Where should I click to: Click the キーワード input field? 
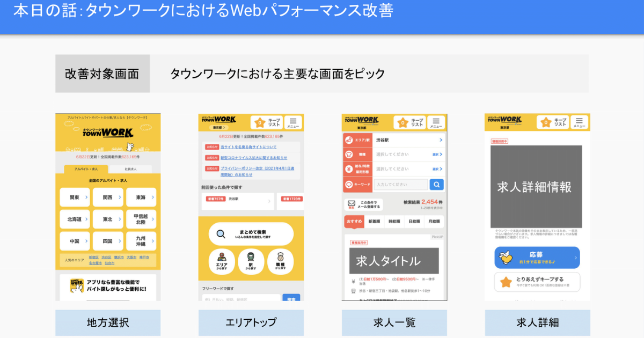401,185
